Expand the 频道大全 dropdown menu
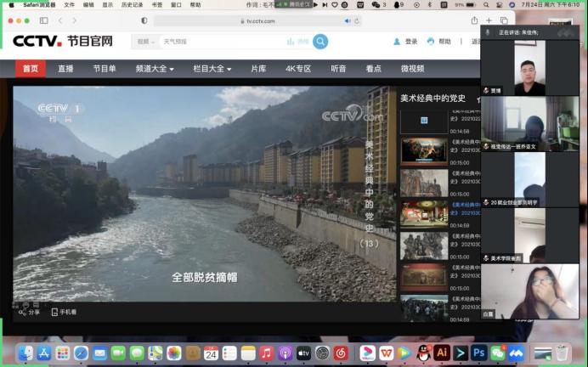This screenshot has height=367, width=588. (x=155, y=69)
